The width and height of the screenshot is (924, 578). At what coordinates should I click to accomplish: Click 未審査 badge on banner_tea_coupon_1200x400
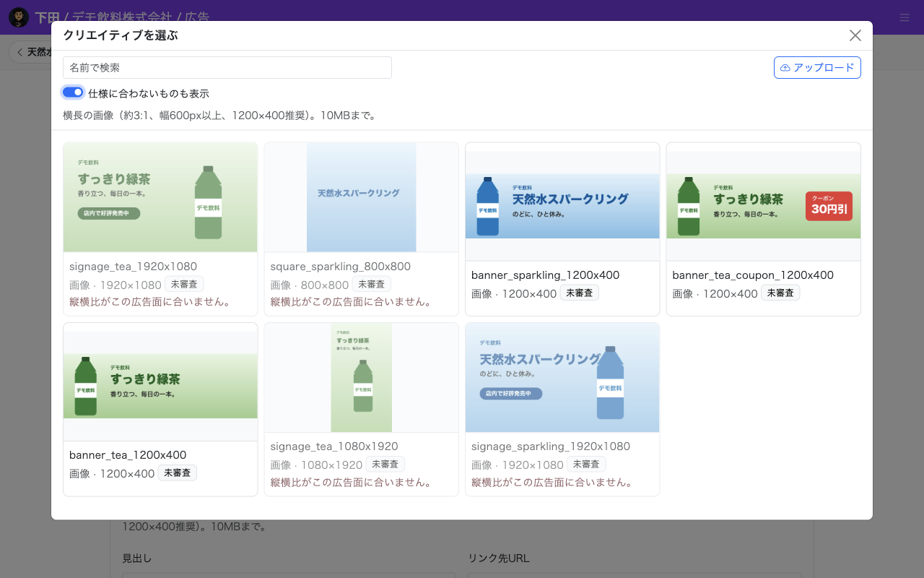[x=780, y=293]
